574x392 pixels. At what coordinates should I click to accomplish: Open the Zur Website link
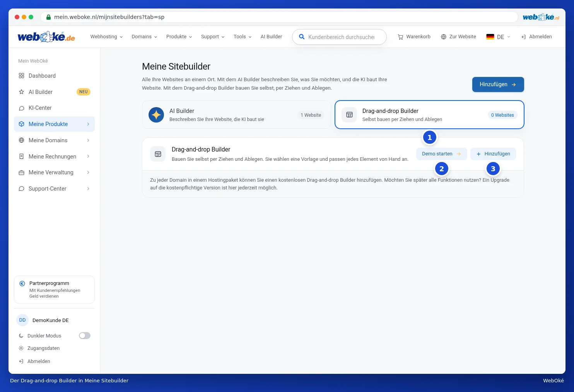[458, 37]
